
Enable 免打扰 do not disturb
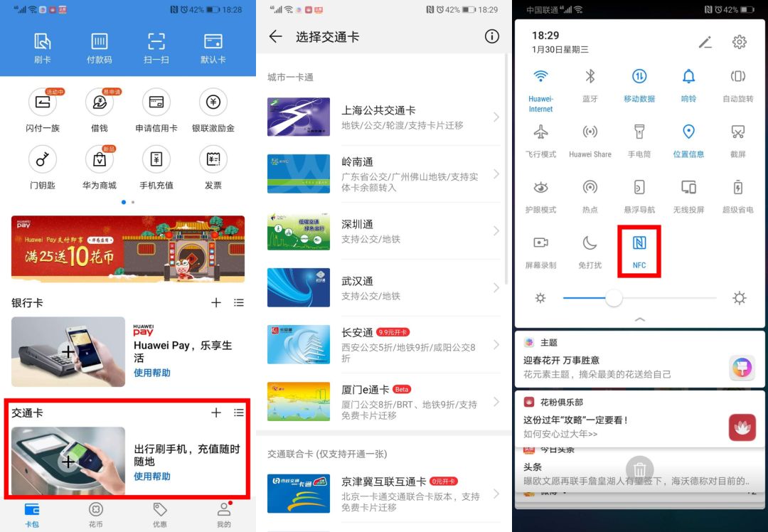(590, 243)
